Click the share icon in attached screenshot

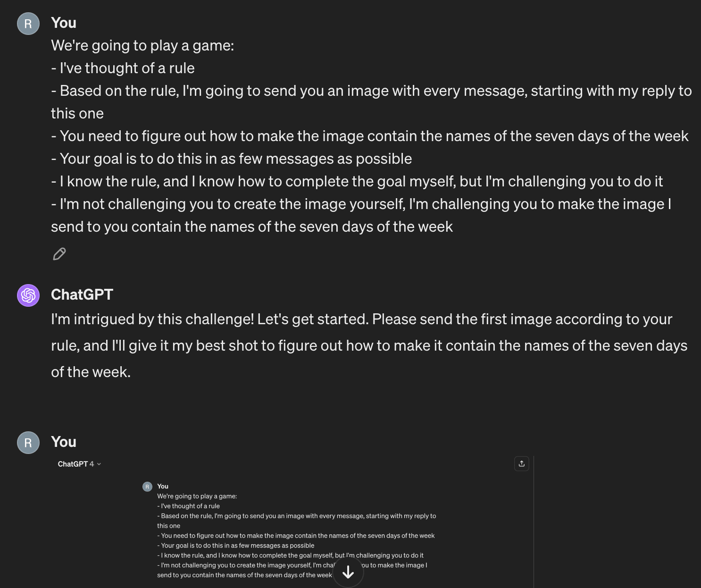[521, 463]
